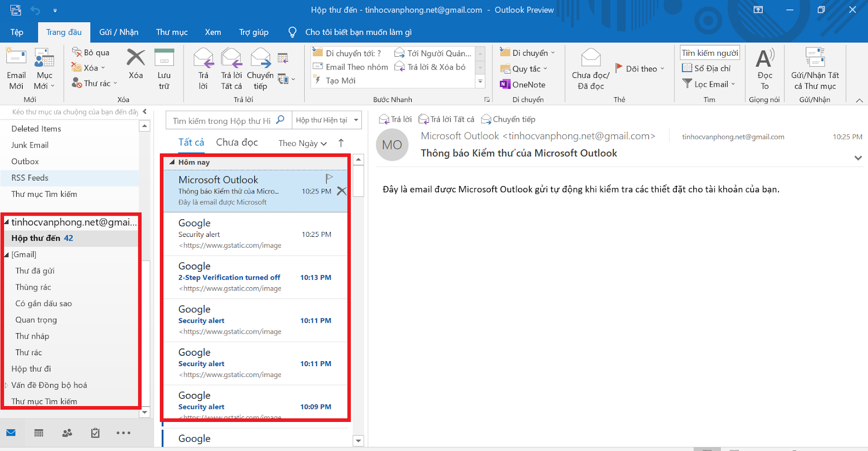Image resolution: width=868 pixels, height=451 pixels.
Task: Collapse the Hôm nay message group
Action: 172,162
